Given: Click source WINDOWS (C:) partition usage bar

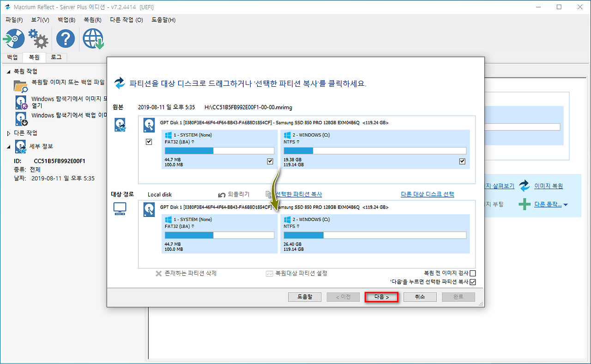Looking at the screenshot, I should coord(375,151).
